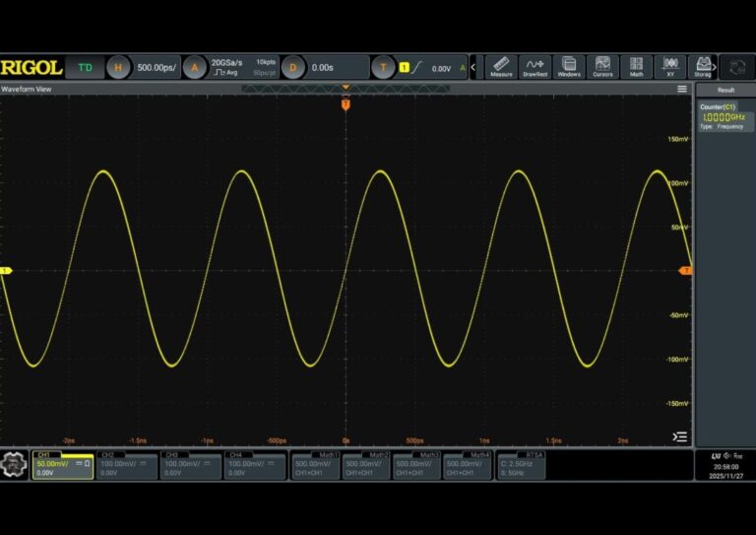Enable the Math3 channel
Viewport: 756px width, 535px height.
tap(416, 465)
